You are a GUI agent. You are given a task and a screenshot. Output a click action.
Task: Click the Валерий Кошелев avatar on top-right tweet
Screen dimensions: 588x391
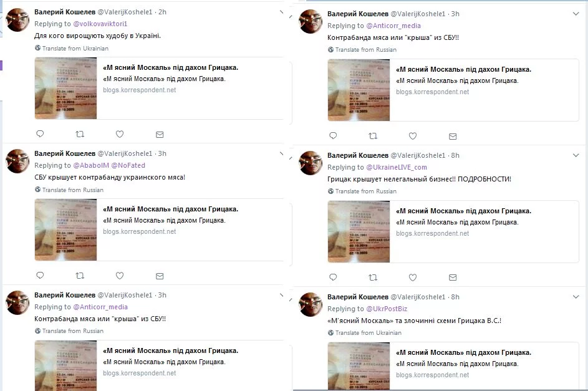click(x=311, y=21)
